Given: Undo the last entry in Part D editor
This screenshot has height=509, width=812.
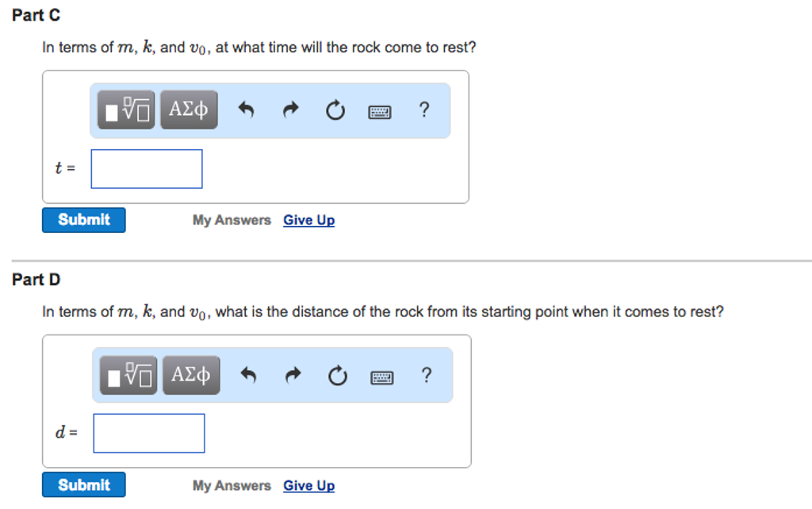Looking at the screenshot, I should [x=247, y=375].
